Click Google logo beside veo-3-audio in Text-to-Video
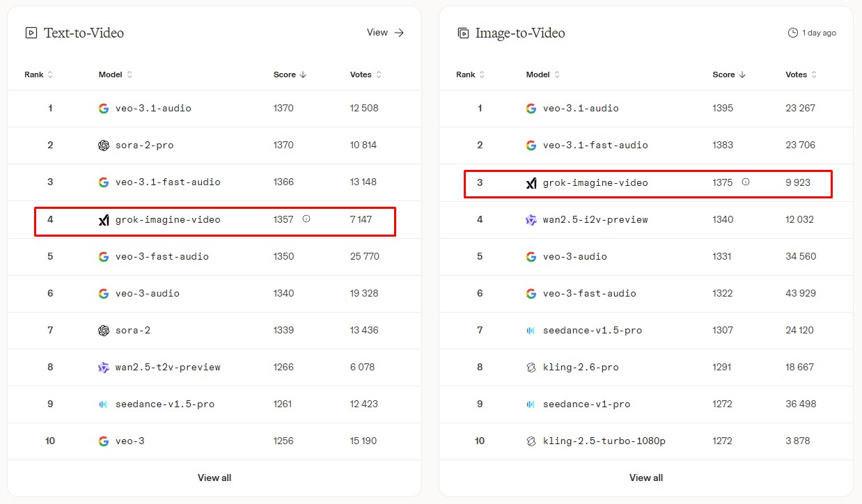862x504 pixels. [104, 294]
